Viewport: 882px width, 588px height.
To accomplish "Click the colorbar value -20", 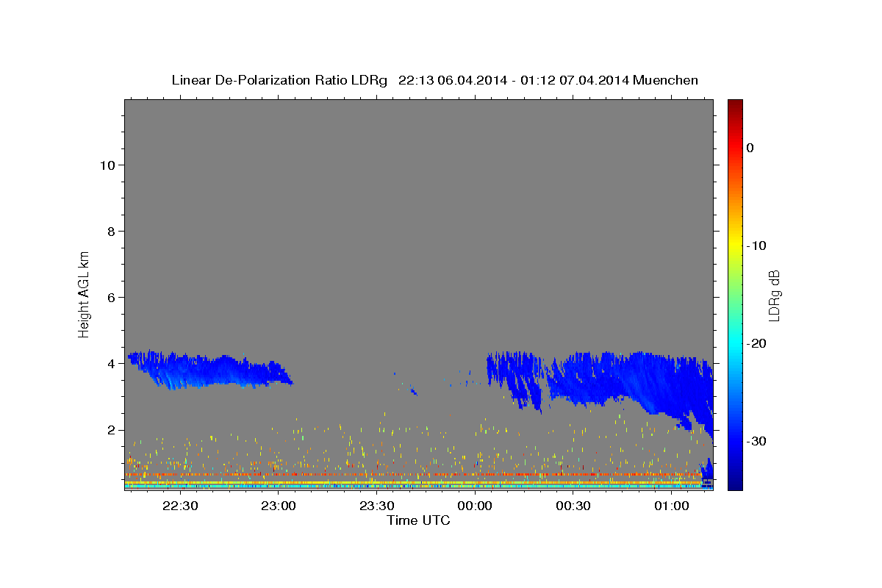I will coord(757,343).
